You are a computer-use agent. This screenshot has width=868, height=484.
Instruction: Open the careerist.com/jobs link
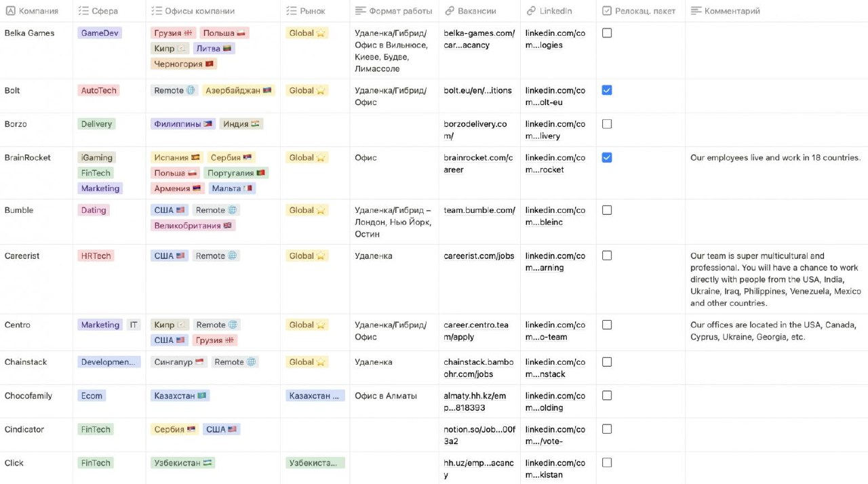[479, 256]
